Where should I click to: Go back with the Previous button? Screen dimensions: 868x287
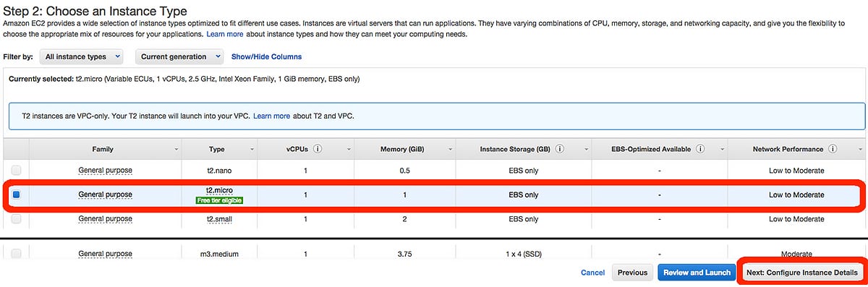tap(632, 273)
